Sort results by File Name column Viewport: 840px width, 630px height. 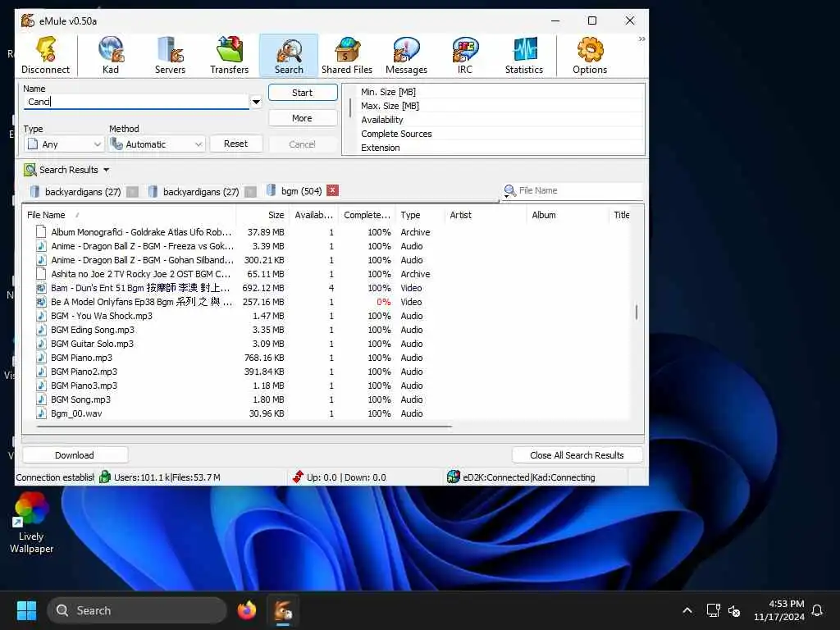pos(129,215)
